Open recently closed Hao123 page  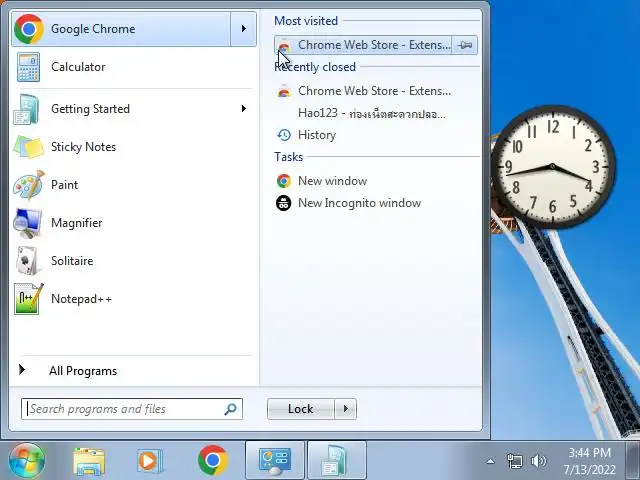tap(376, 113)
